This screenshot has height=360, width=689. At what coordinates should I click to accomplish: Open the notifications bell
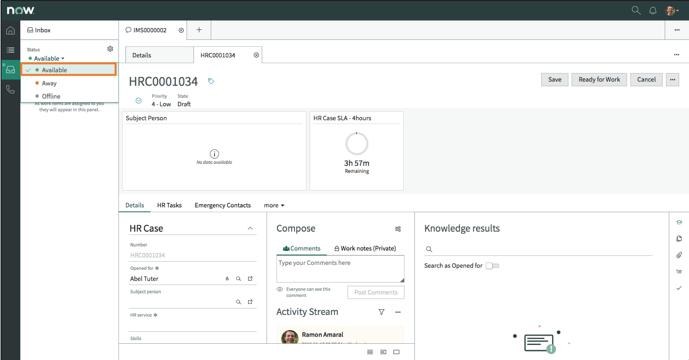coord(653,10)
